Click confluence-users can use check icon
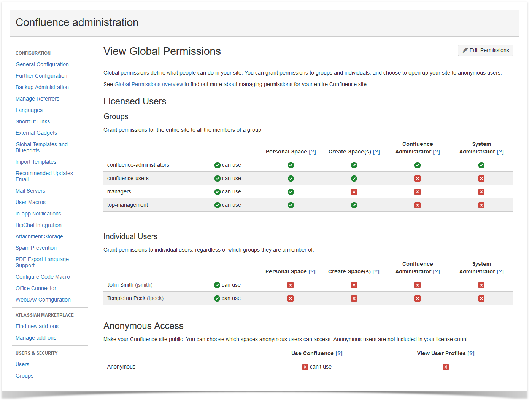 217,179
